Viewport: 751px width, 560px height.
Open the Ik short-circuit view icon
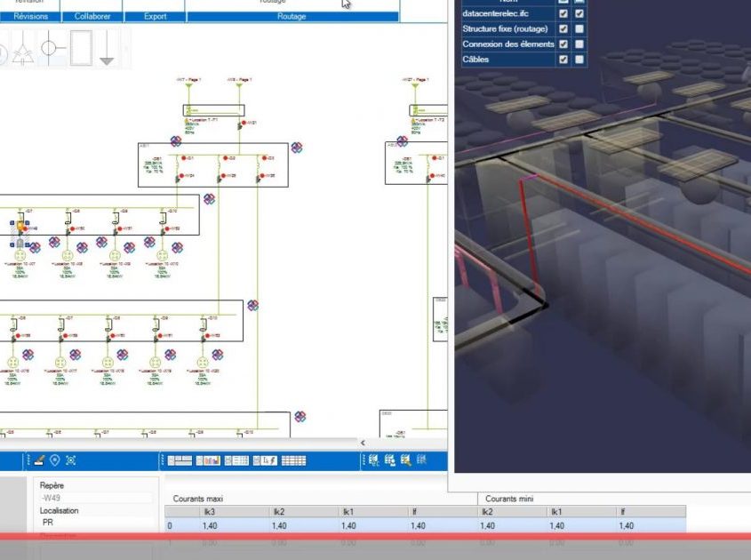[x=265, y=460]
